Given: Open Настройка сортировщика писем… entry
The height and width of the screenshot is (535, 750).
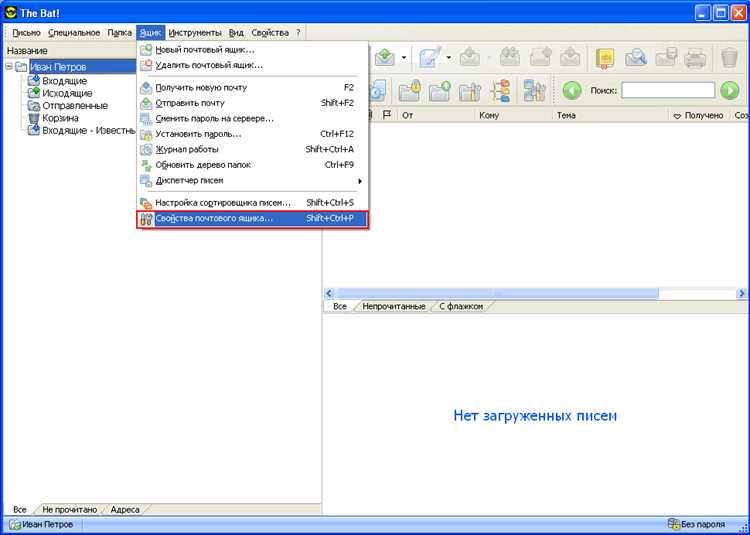Looking at the screenshot, I should pos(253,203).
